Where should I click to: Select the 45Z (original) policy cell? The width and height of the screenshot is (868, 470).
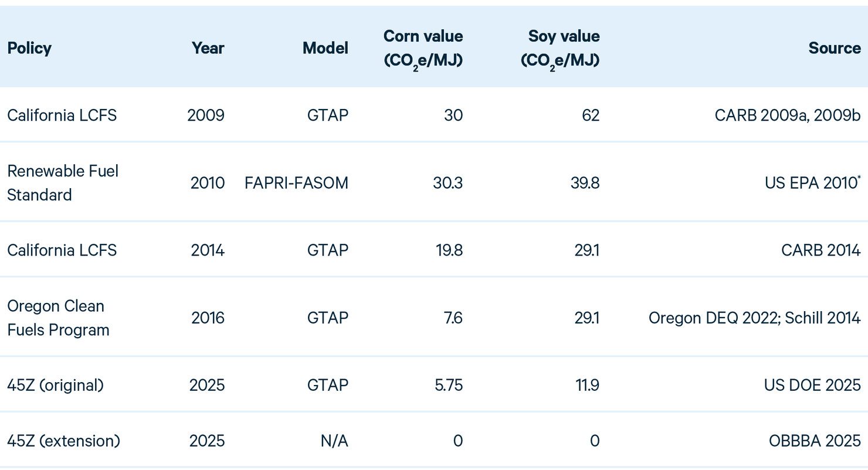pyautogui.click(x=55, y=385)
